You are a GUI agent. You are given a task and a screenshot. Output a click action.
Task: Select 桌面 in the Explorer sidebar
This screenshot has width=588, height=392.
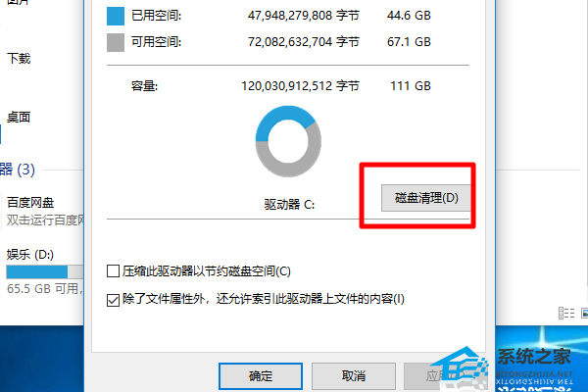click(x=19, y=118)
